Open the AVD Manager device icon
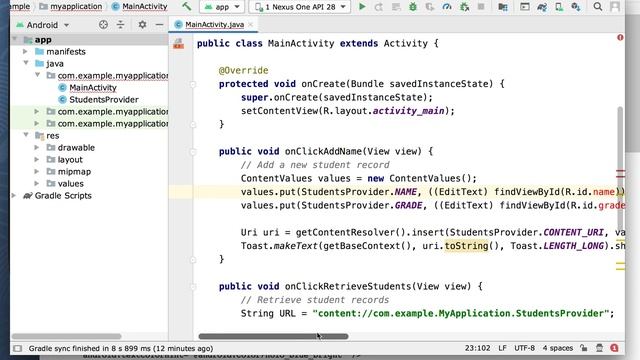Screen dimensions: 640x360 click(559, 7)
